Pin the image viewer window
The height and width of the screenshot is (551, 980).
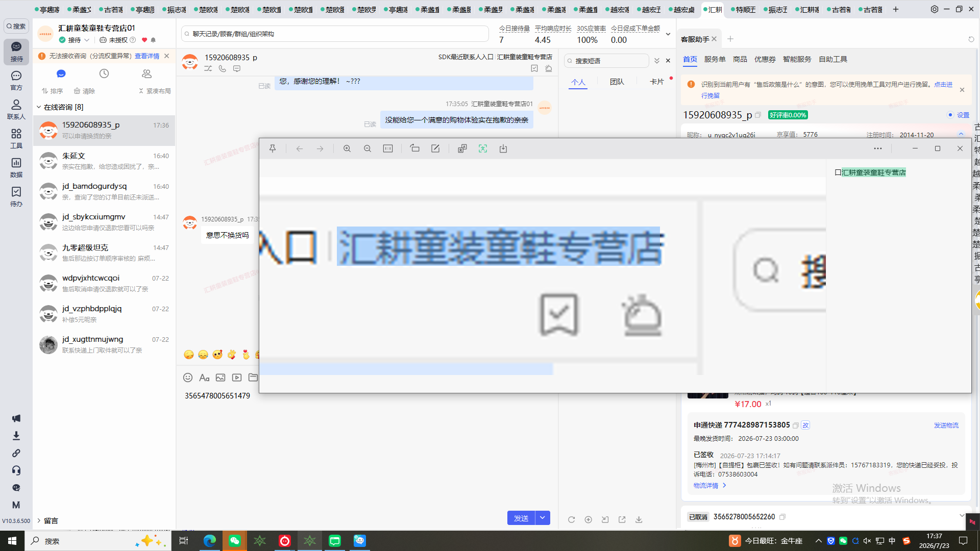coord(273,148)
